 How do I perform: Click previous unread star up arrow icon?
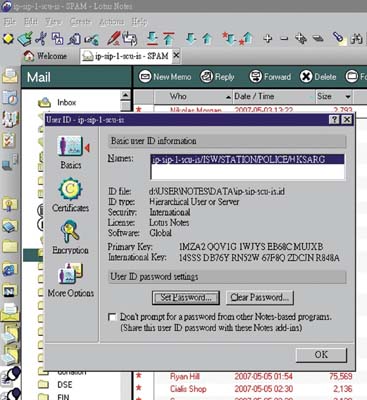[x=246, y=39]
